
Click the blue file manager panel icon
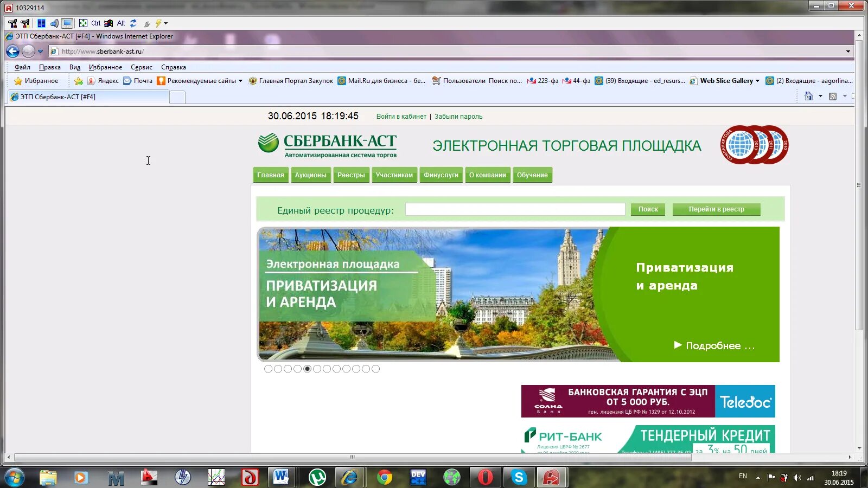pos(41,23)
